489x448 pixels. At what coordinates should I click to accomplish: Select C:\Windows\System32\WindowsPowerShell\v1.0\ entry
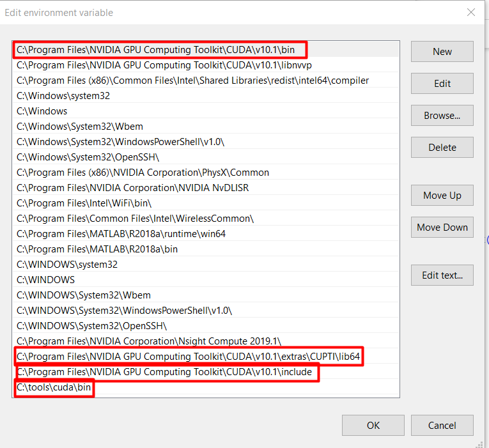(x=206, y=141)
